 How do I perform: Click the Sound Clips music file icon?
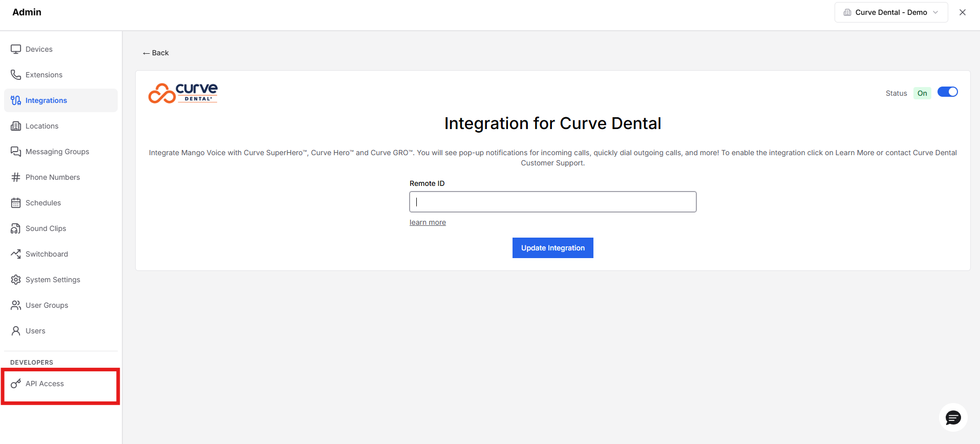(16, 228)
